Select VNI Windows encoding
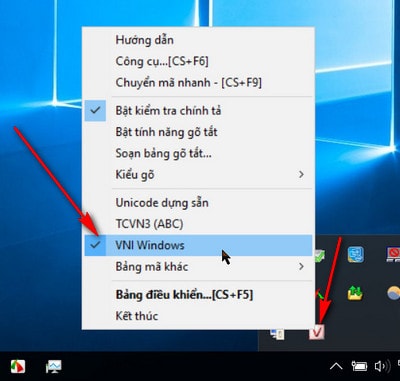The width and height of the screenshot is (400, 381). pyautogui.click(x=198, y=245)
